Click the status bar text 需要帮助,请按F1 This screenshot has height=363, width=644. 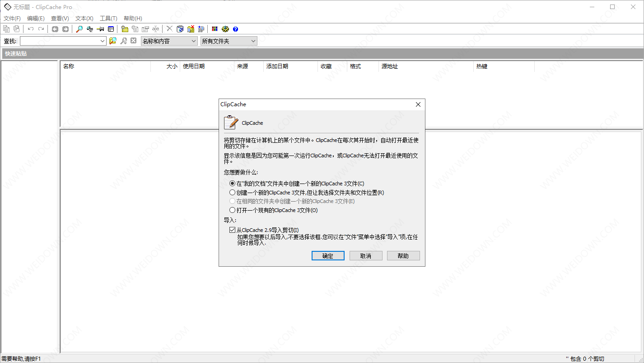click(21, 359)
